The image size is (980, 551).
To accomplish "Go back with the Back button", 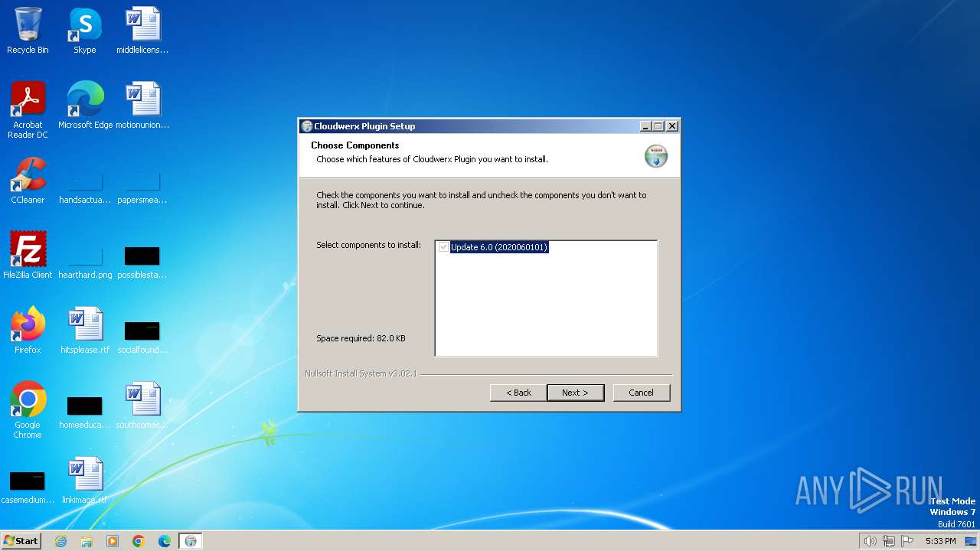I will pyautogui.click(x=518, y=393).
